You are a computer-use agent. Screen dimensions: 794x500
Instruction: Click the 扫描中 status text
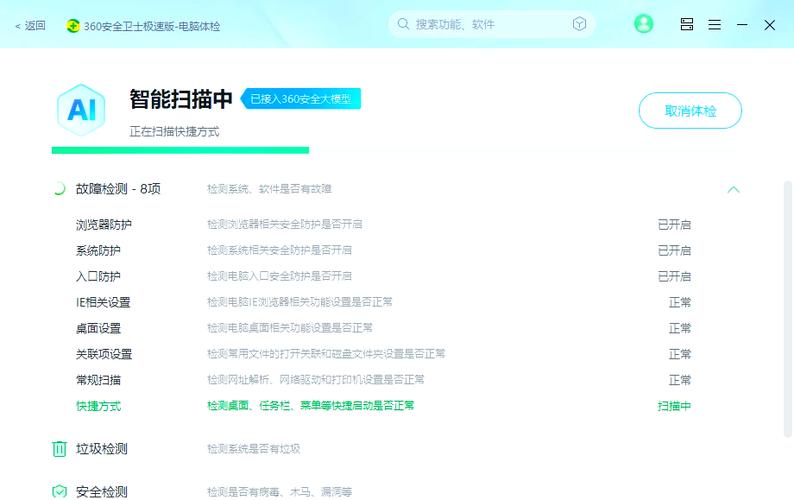click(x=674, y=406)
